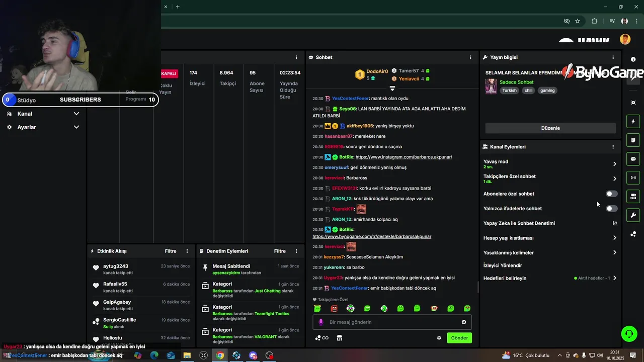Click Mesaj Sabitlendi moderation entry
The height and width of the screenshot is (362, 644).
click(250, 269)
